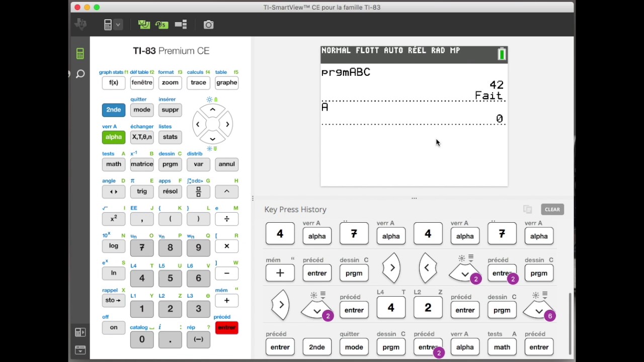The image size is (644, 362).
Task: Click the 2nde key in Key Press History
Action: point(317,347)
